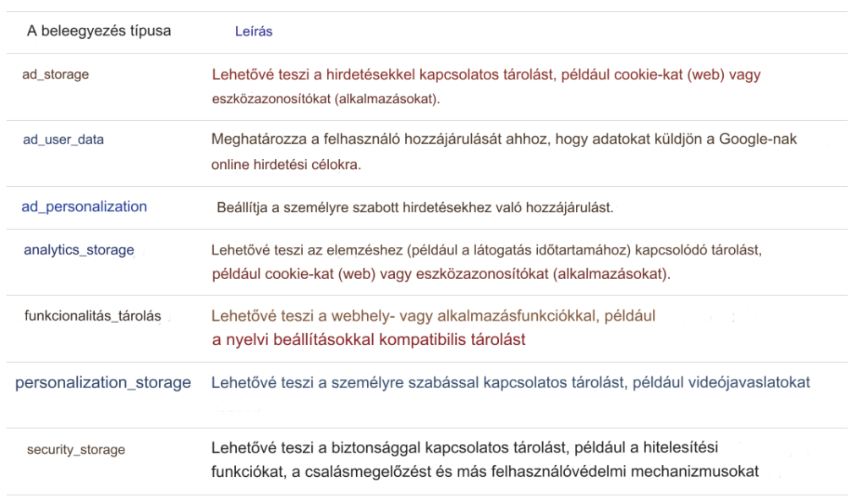
Task: Click the 'A beleegyezés típusa' column header
Action: 99,31
